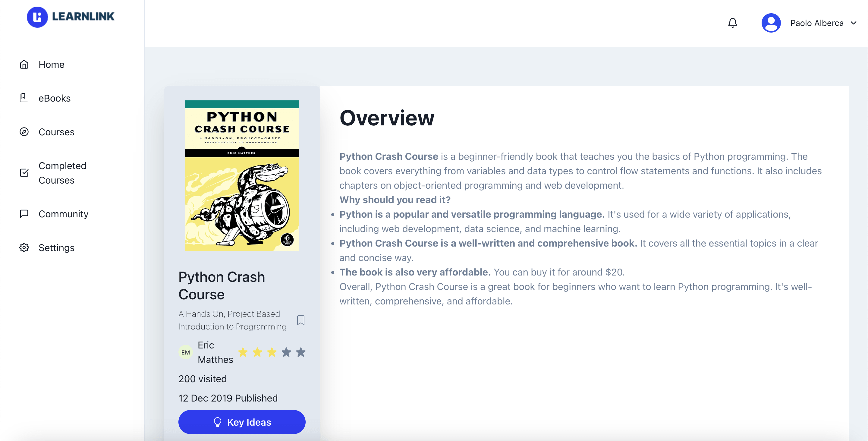This screenshot has width=868, height=441.
Task: Set the rating to four stars
Action: point(286,352)
